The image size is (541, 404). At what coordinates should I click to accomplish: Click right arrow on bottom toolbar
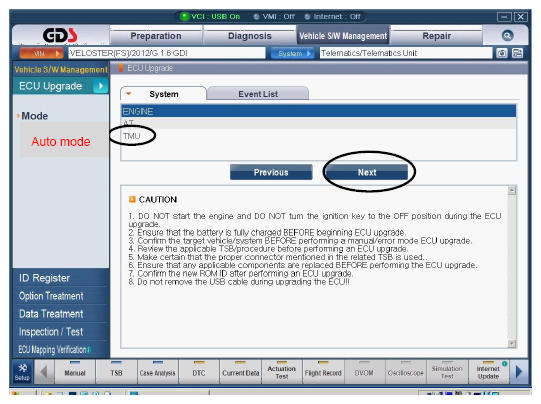click(518, 372)
